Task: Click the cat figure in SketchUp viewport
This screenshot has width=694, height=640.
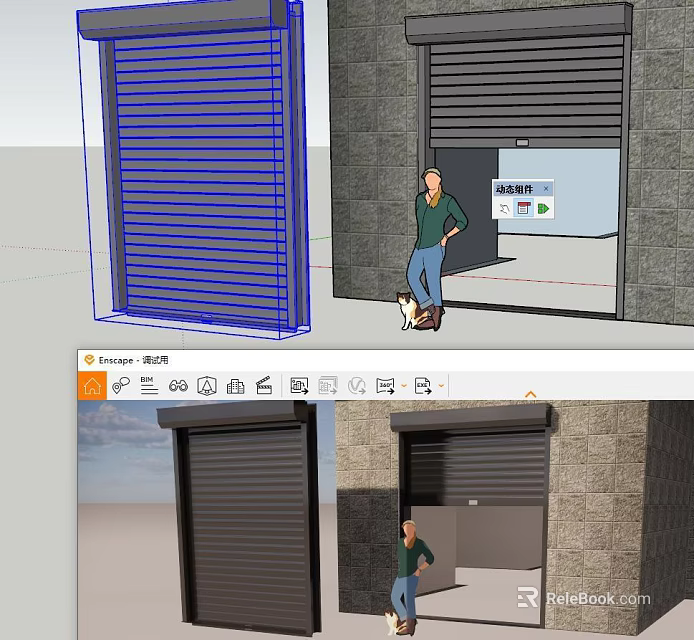Action: tap(409, 311)
